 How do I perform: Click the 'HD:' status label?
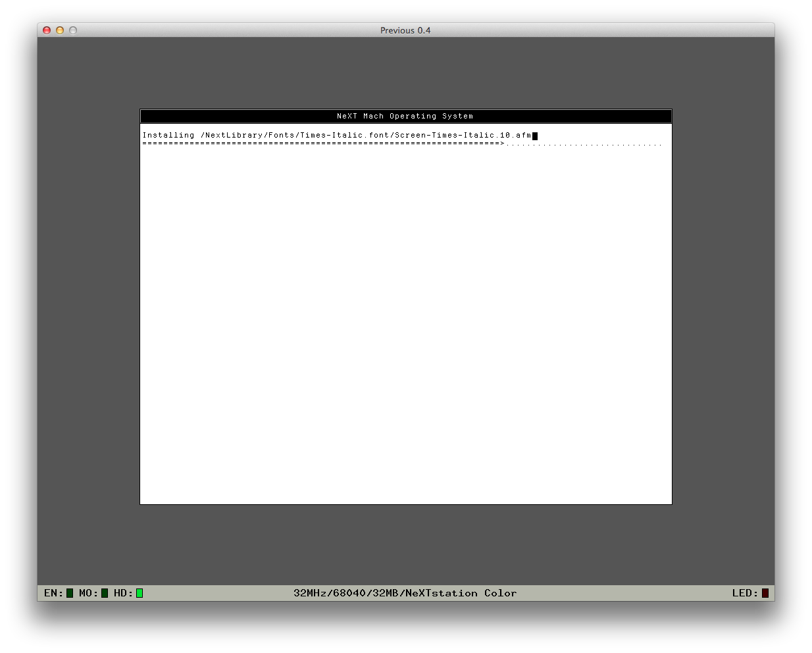coord(124,593)
